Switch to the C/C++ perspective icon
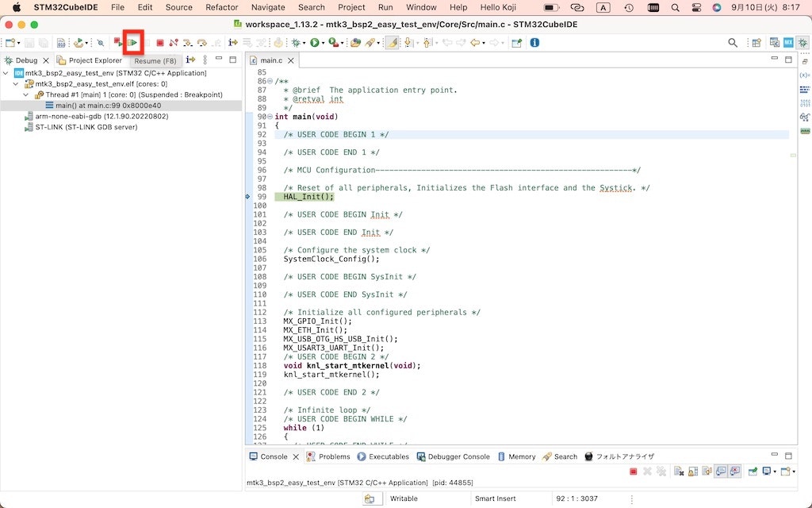The image size is (812, 508). point(775,43)
